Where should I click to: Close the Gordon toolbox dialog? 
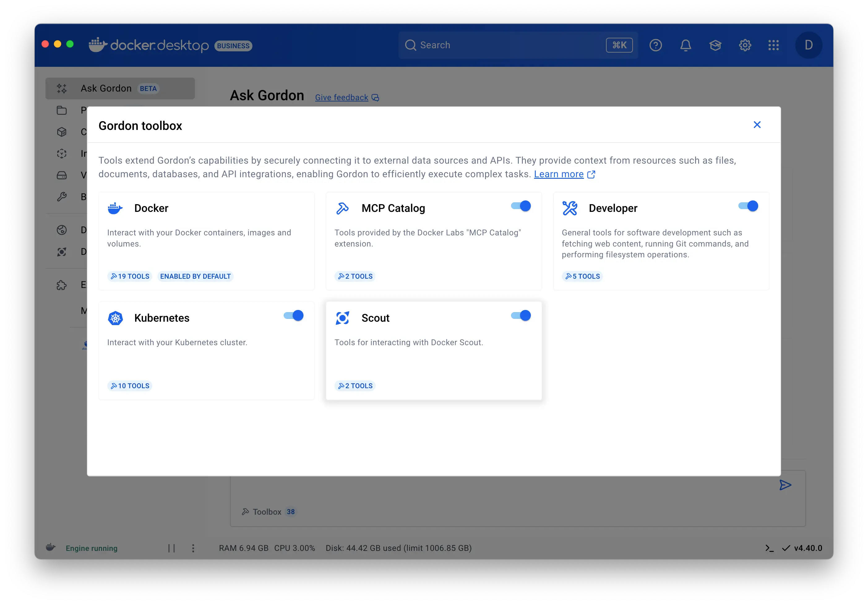click(757, 125)
